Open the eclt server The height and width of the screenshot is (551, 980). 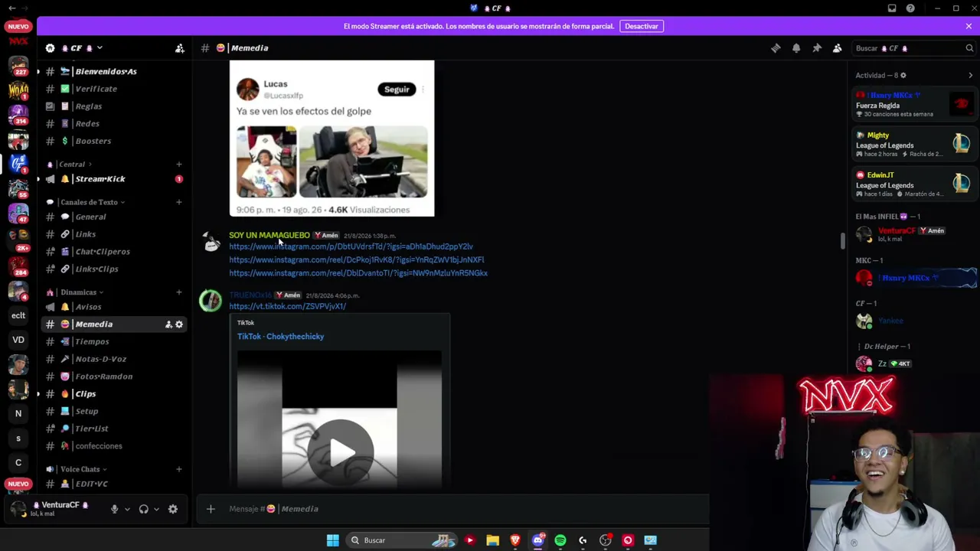(18, 315)
